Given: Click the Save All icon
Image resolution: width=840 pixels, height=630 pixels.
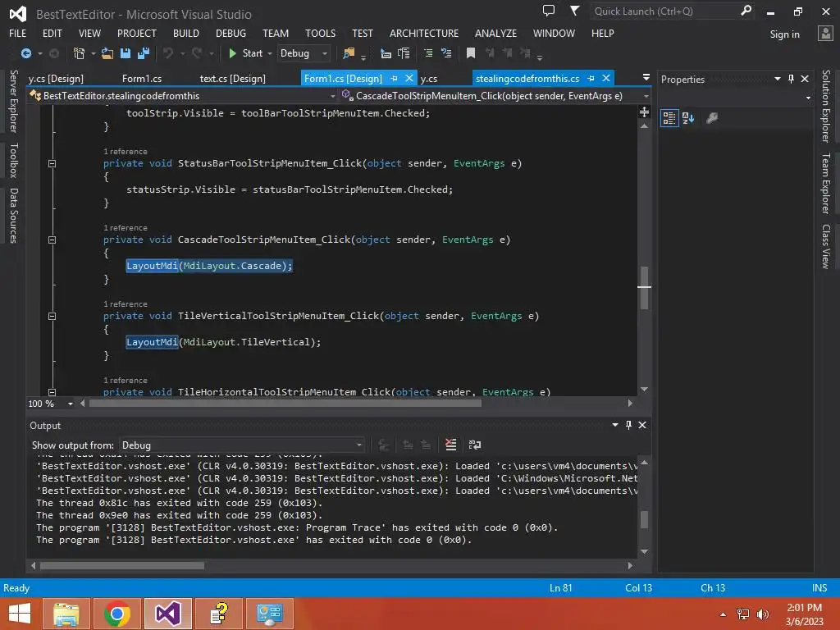Looking at the screenshot, I should pyautogui.click(x=143, y=53).
